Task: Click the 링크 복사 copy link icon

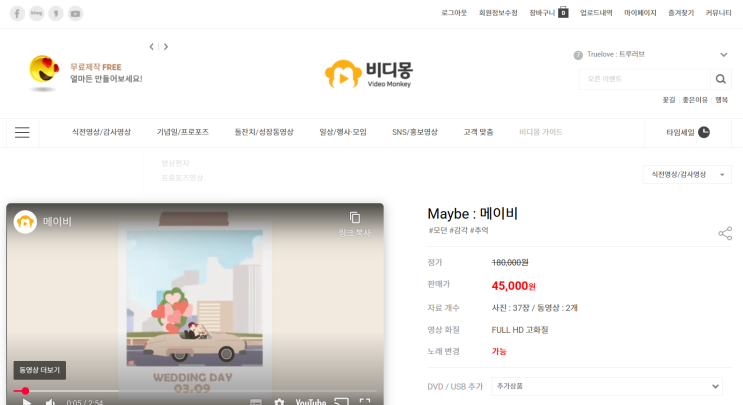Action: click(354, 217)
